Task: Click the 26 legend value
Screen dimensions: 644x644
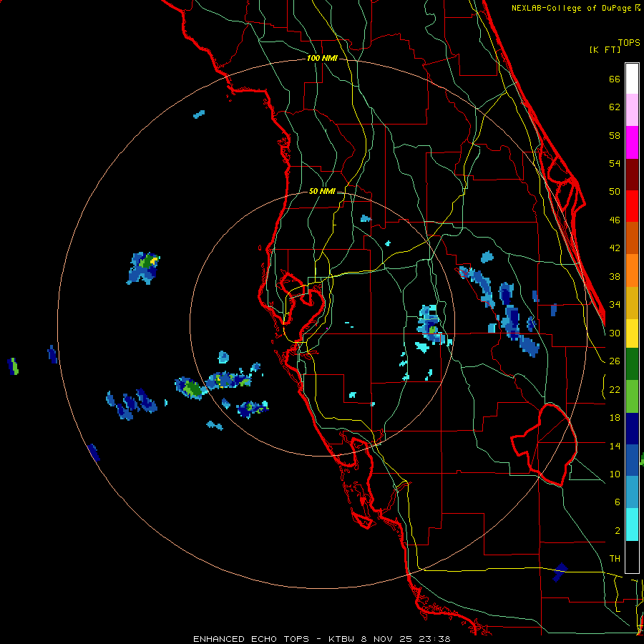Action: (x=615, y=361)
